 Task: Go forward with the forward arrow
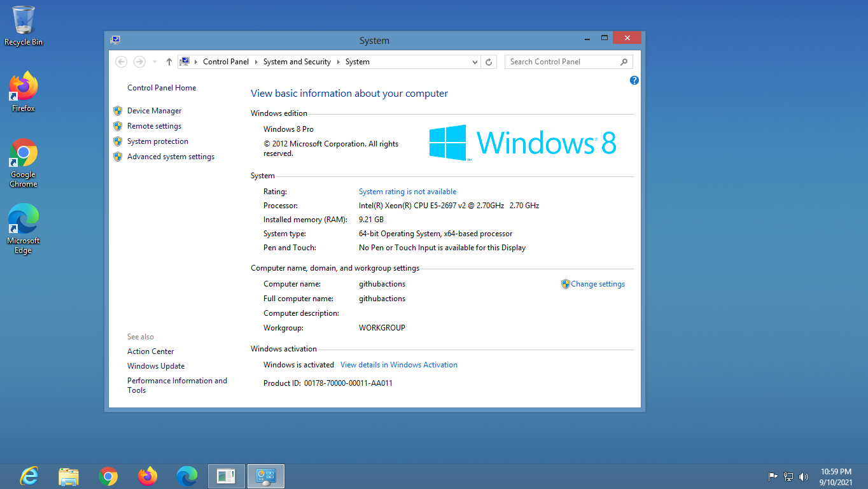[139, 62]
